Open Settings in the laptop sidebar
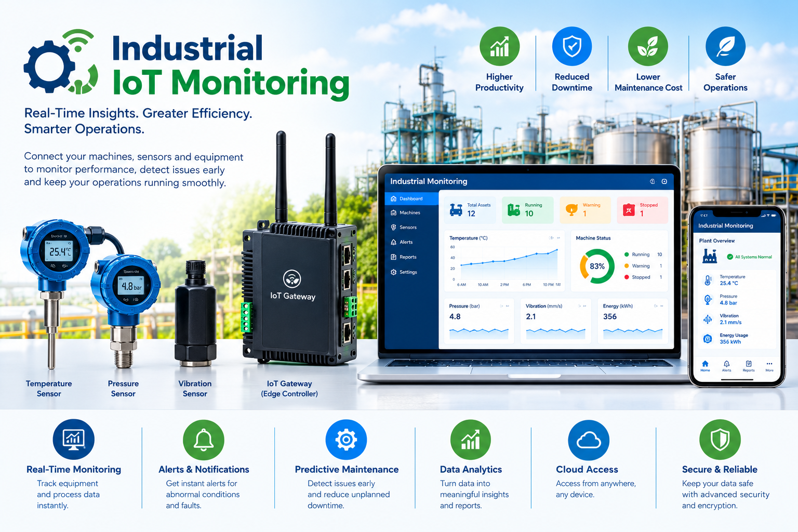The height and width of the screenshot is (532, 798). pos(412,272)
